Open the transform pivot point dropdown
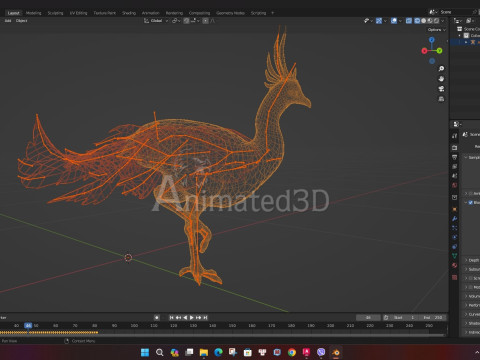Image resolution: width=480 pixels, height=360 pixels. [x=175, y=21]
